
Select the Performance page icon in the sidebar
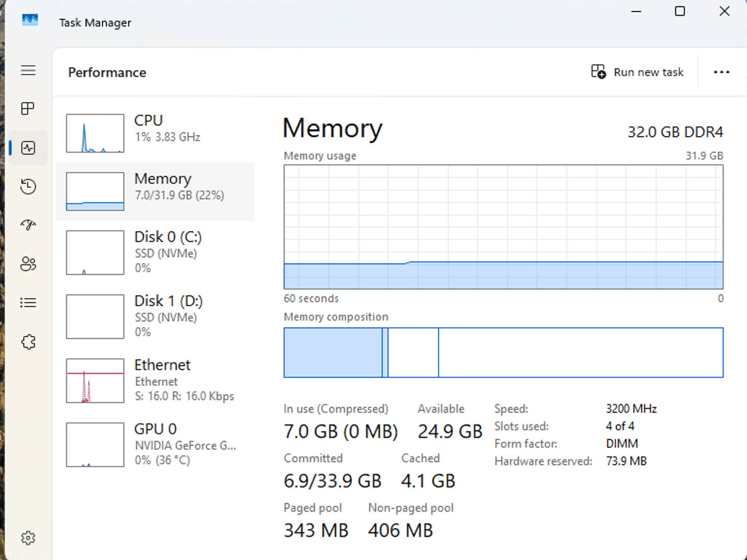[x=28, y=148]
